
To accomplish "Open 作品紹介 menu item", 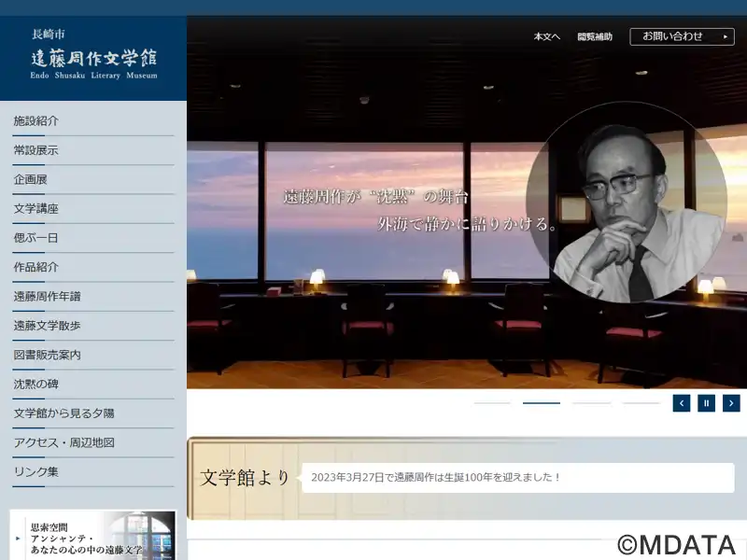I will coord(93,267).
